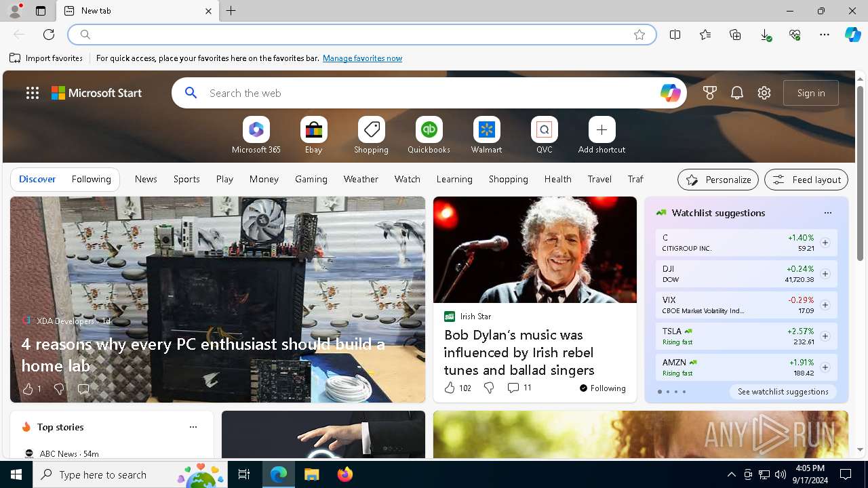The width and height of the screenshot is (868, 488).
Task: Open the Favorites toolbar button
Action: 705,35
